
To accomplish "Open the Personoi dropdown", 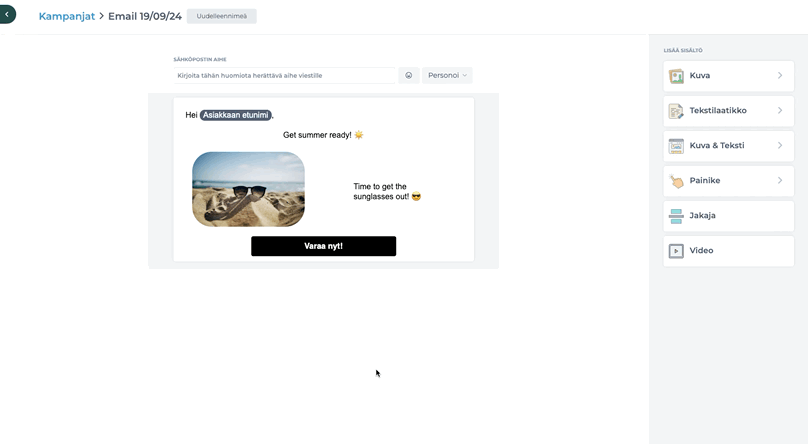I will pyautogui.click(x=447, y=75).
